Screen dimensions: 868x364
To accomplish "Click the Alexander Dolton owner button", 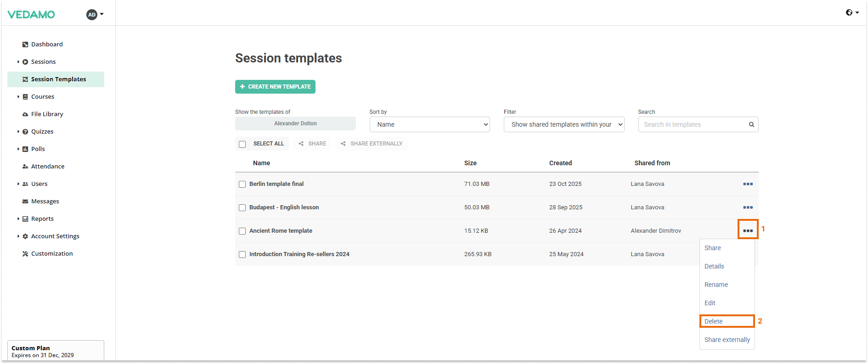I will click(x=295, y=123).
